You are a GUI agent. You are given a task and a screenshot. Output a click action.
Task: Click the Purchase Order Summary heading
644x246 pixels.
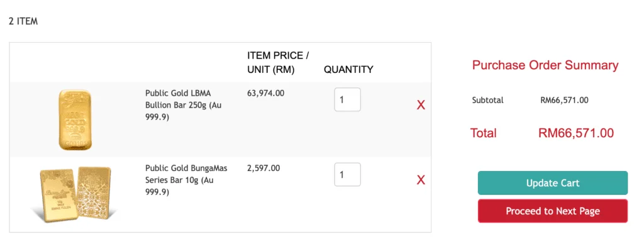pyautogui.click(x=545, y=65)
